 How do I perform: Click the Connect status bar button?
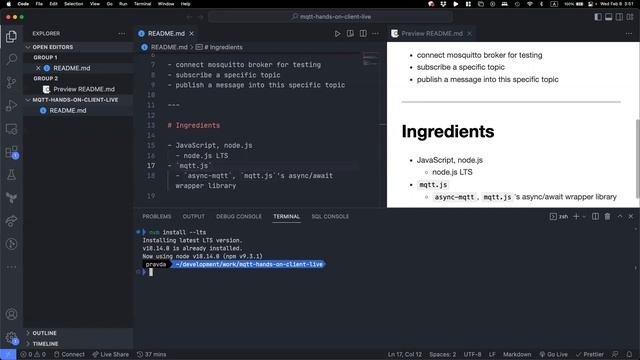69,354
